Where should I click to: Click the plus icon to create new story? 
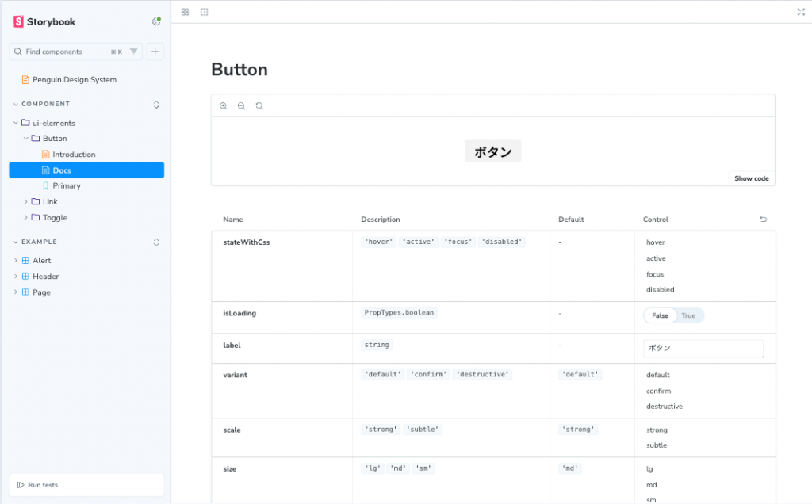155,52
